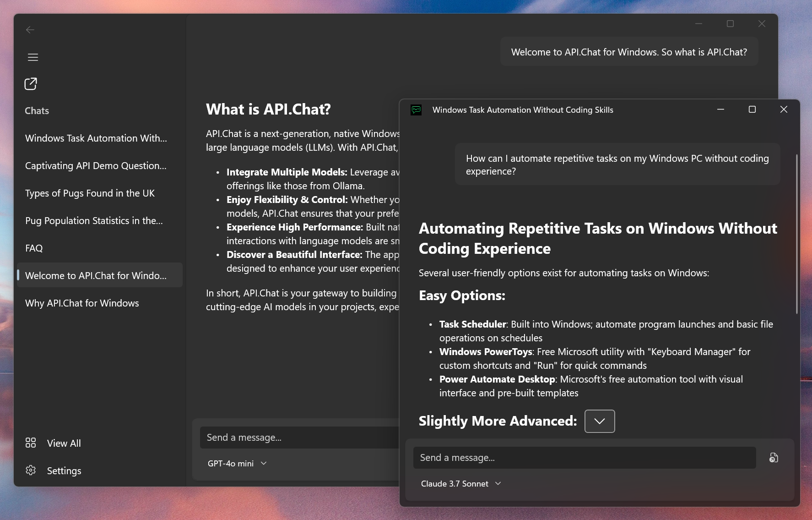Click Experience High Performance bullet text

[313, 234]
